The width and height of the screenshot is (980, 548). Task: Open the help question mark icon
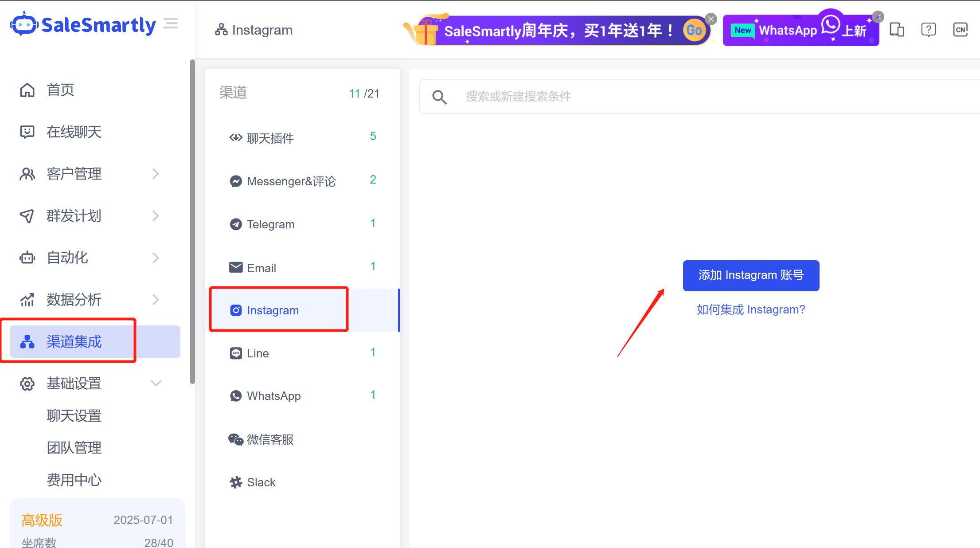[x=929, y=30]
